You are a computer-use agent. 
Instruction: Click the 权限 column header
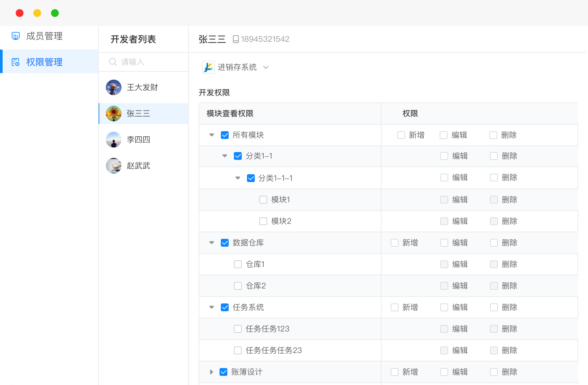click(x=410, y=114)
